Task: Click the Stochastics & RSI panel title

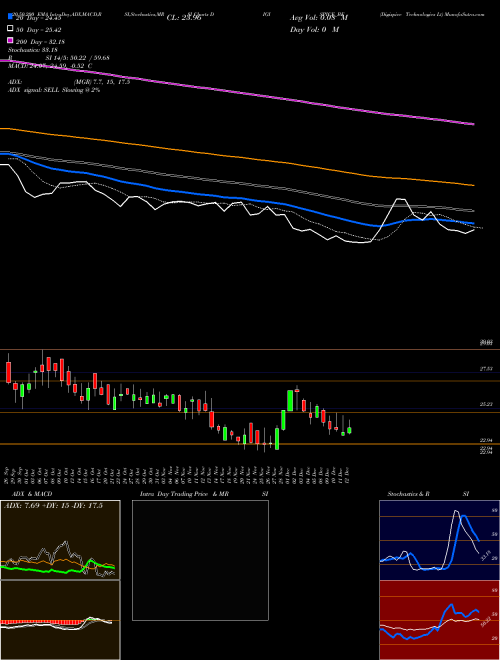Action: coord(428,494)
